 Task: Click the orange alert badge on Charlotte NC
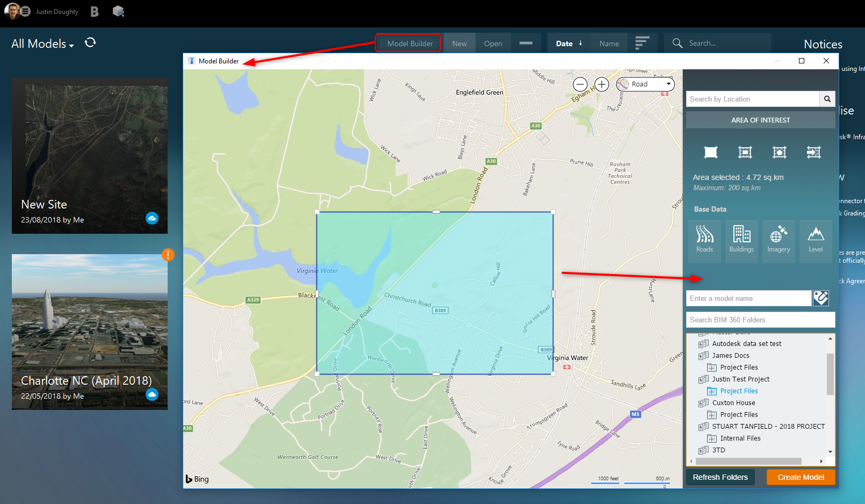(x=168, y=254)
